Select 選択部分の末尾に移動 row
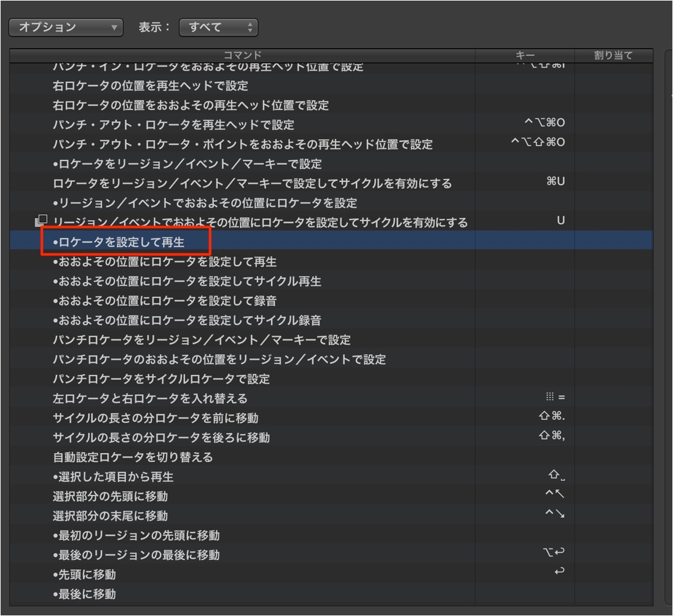 (x=331, y=516)
